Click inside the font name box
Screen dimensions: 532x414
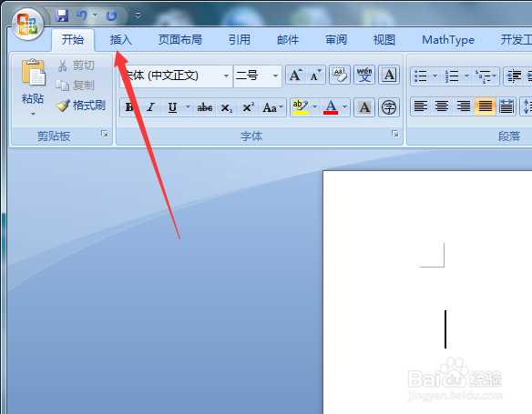pyautogui.click(x=171, y=76)
